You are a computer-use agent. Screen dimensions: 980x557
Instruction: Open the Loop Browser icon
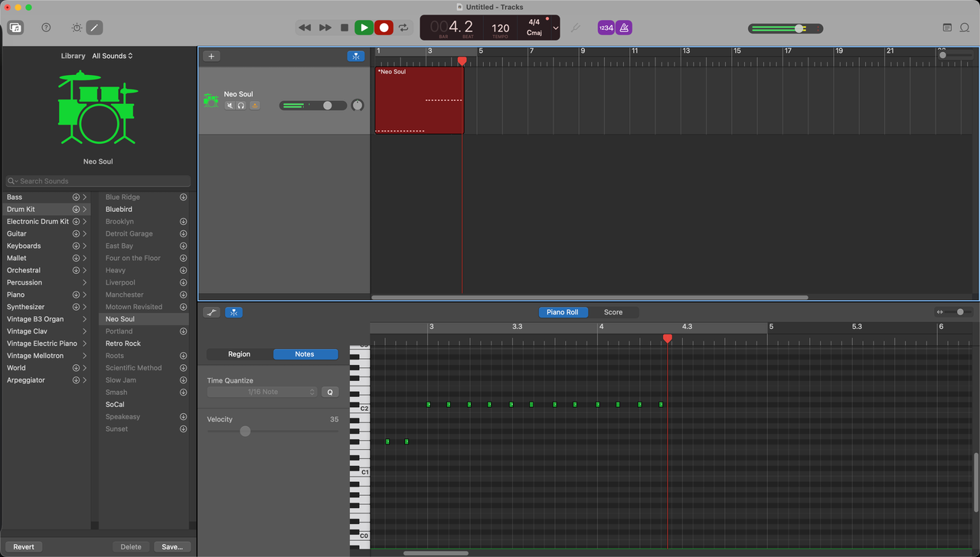[x=965, y=28]
